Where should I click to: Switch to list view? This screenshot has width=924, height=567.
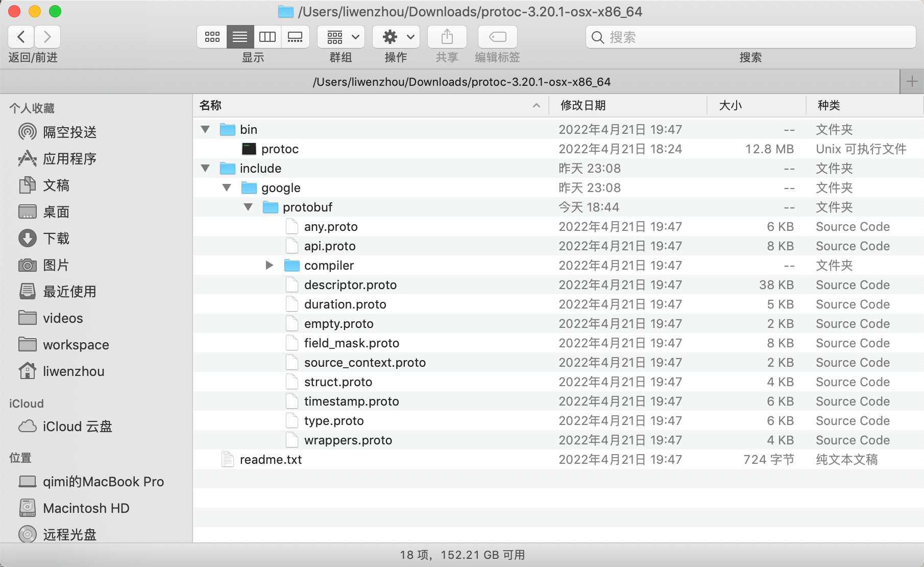click(240, 37)
